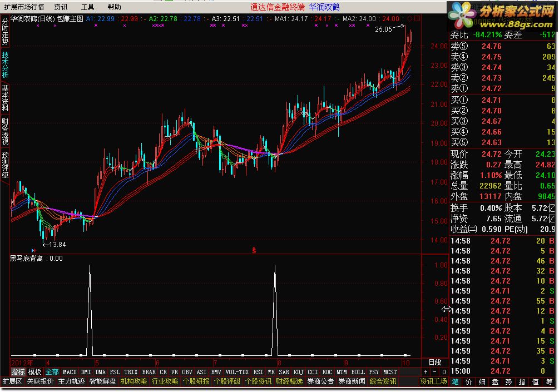Switch indicator to TRIX
Image resolution: width=559 pixels, height=392 pixels.
coord(131,371)
